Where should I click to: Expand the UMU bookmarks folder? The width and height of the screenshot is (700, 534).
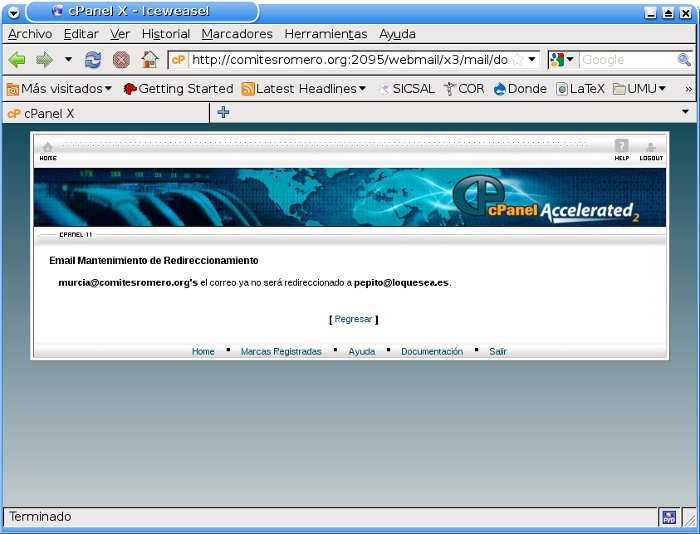pyautogui.click(x=640, y=88)
